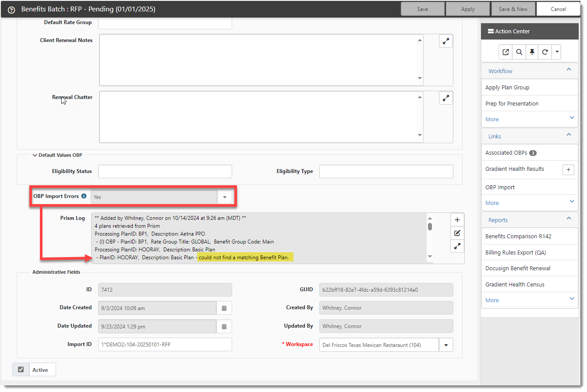Open Apply Plan Group workflow item

(x=507, y=87)
